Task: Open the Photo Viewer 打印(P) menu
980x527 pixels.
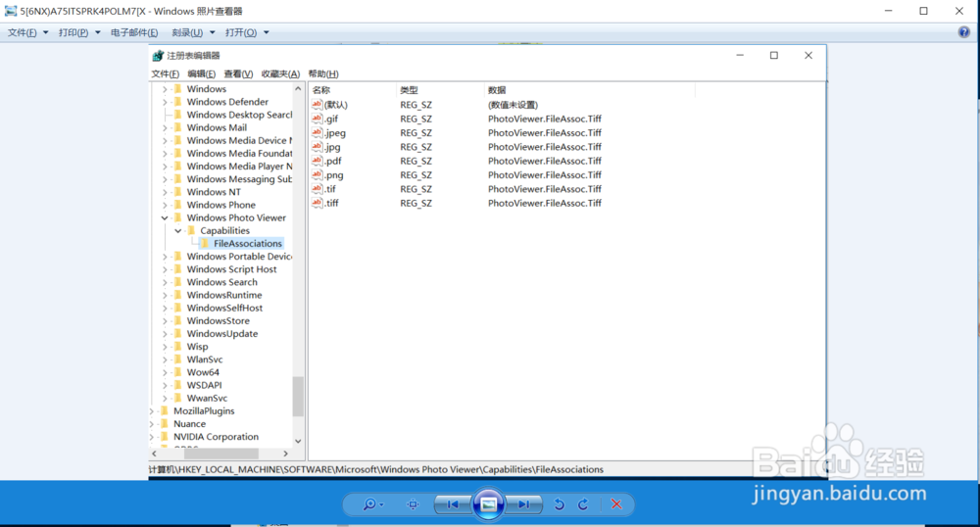Action: pyautogui.click(x=79, y=32)
